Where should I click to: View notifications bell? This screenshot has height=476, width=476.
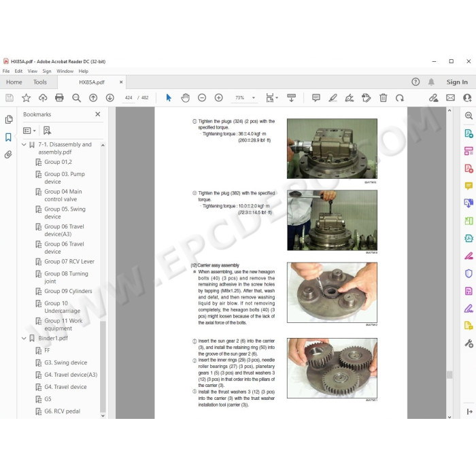tap(431, 82)
